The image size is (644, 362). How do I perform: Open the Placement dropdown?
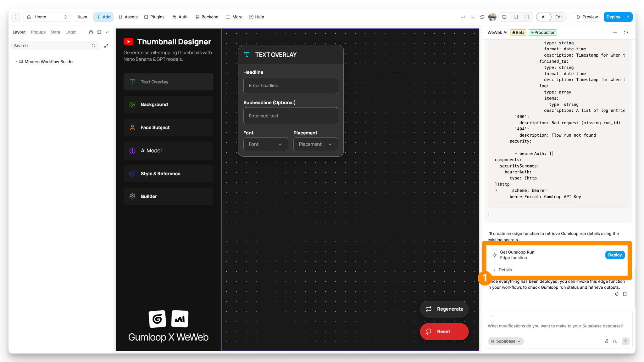315,144
